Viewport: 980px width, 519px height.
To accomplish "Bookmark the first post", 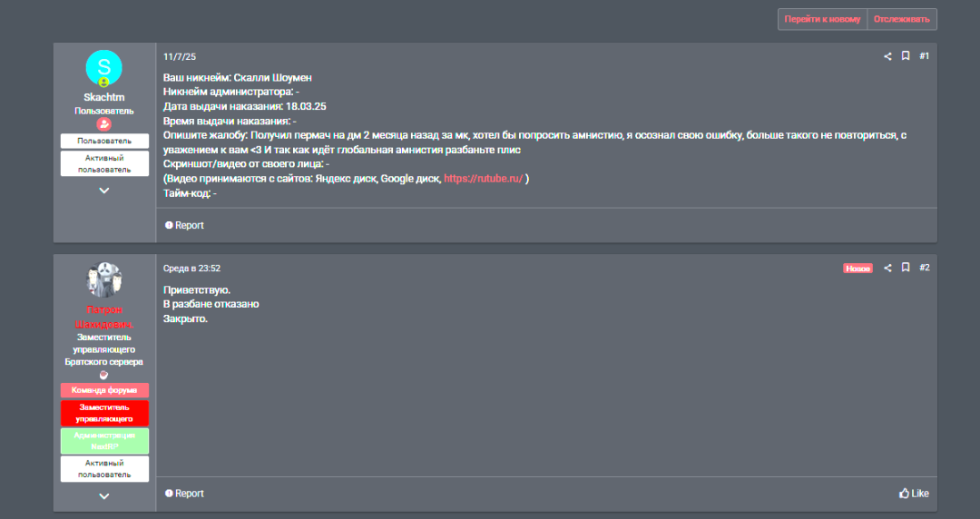I will [905, 56].
